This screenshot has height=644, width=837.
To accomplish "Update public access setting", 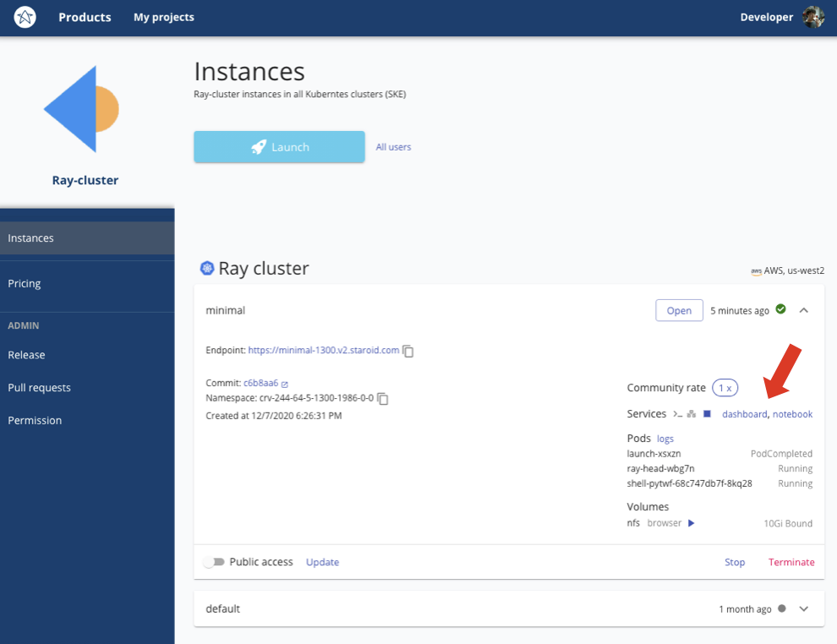I will point(322,562).
